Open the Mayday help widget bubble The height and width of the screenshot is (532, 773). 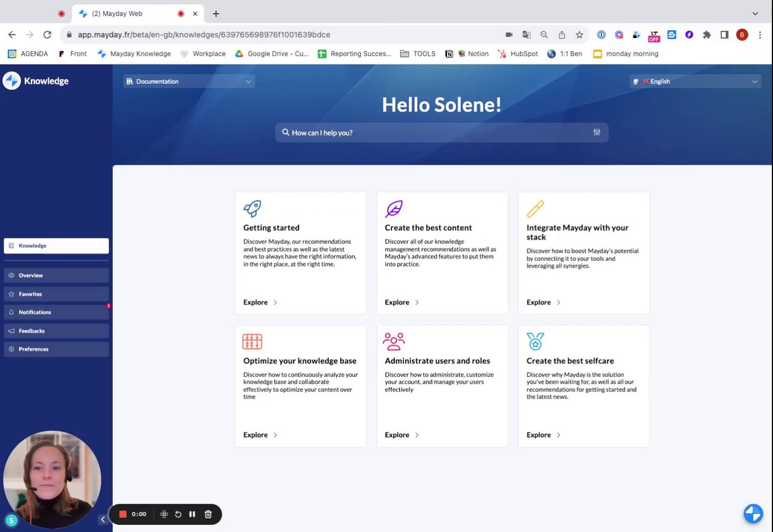click(x=753, y=513)
